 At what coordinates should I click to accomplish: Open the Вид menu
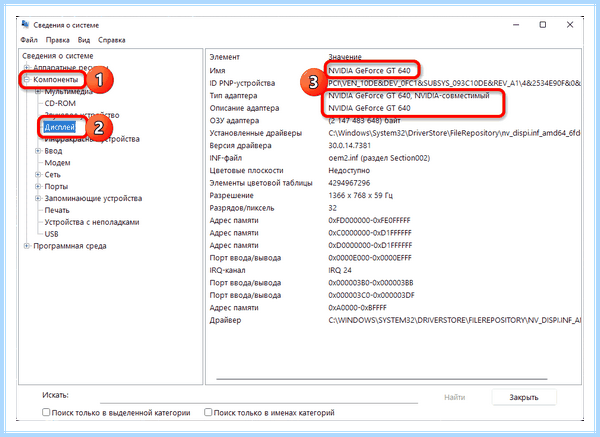84,40
